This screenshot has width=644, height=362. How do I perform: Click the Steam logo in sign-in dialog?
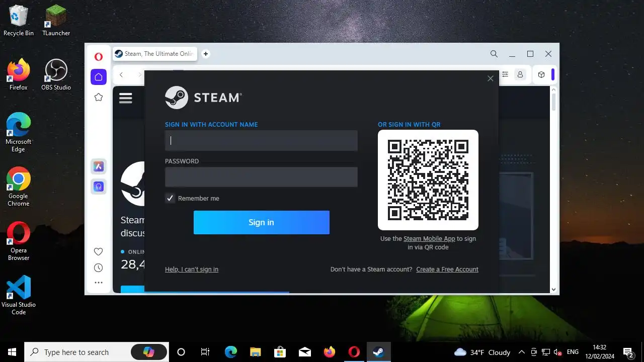[x=203, y=98]
